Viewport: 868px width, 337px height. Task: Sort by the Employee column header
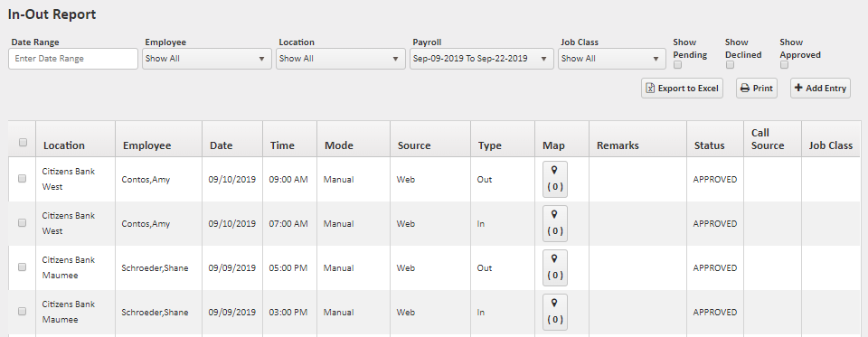point(147,145)
